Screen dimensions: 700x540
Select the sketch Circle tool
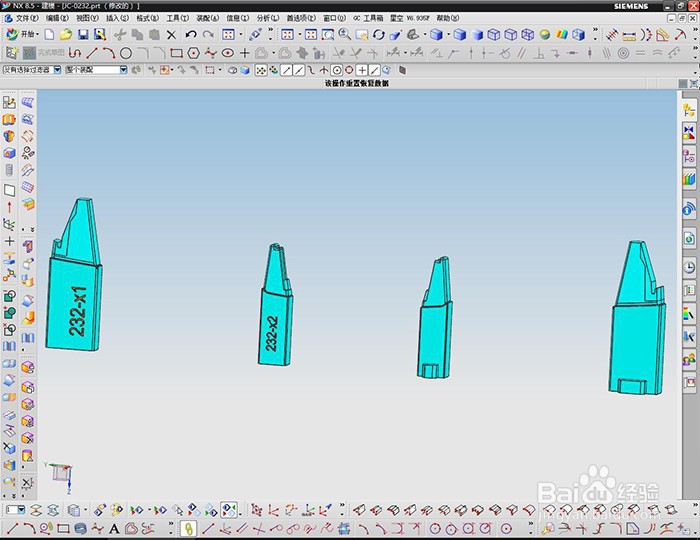click(126, 54)
